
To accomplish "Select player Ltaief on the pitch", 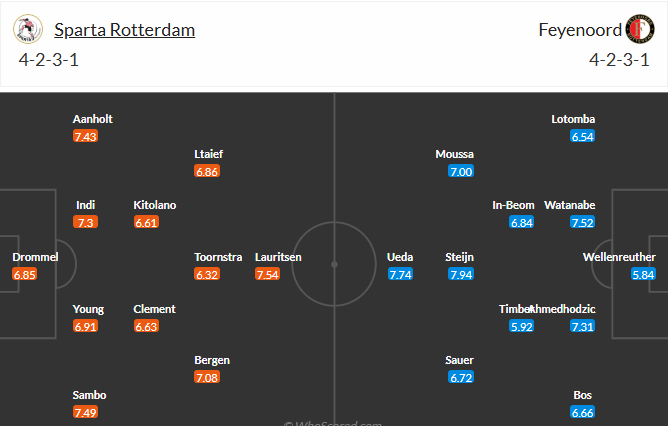I will click(209, 154).
